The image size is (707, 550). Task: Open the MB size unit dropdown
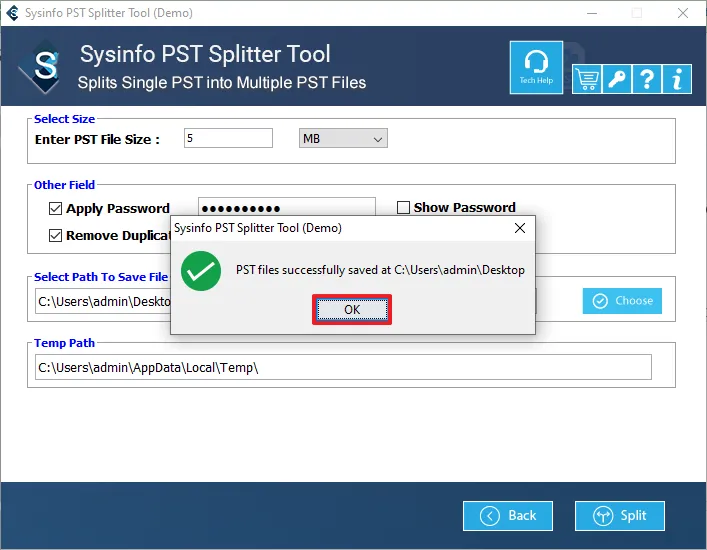pyautogui.click(x=343, y=138)
